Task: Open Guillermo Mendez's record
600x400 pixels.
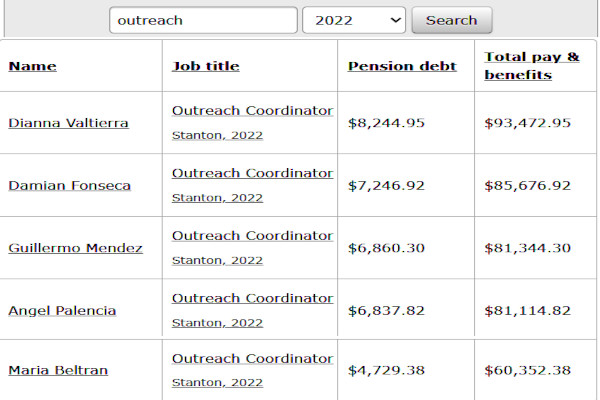Action: 75,247
